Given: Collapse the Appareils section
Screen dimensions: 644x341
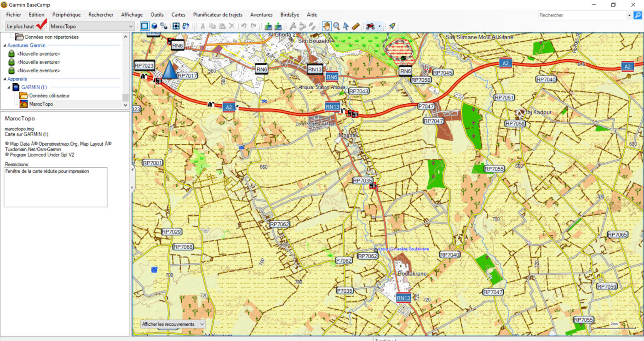Looking at the screenshot, I should tap(4, 79).
